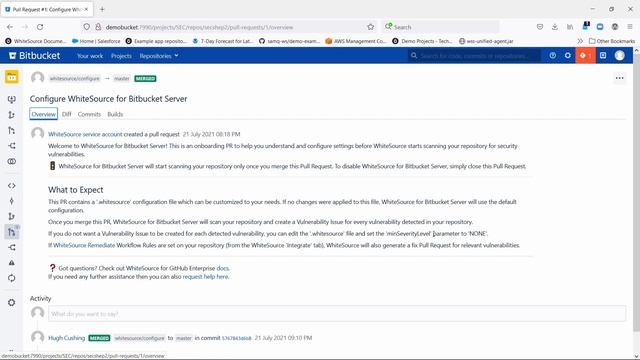640x360 pixels.
Task: Switch to the Diff tab
Action: tap(67, 114)
